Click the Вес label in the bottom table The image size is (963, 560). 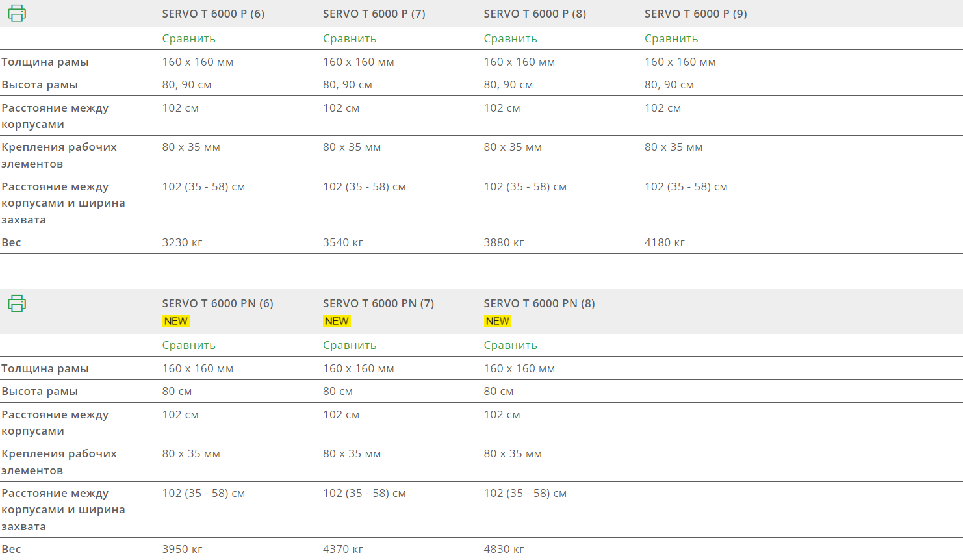coord(11,549)
